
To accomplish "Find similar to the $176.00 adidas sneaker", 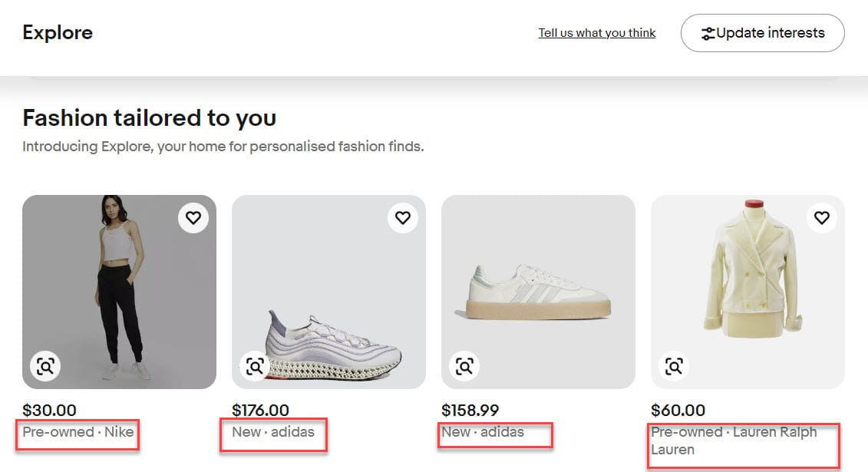I will (x=255, y=366).
